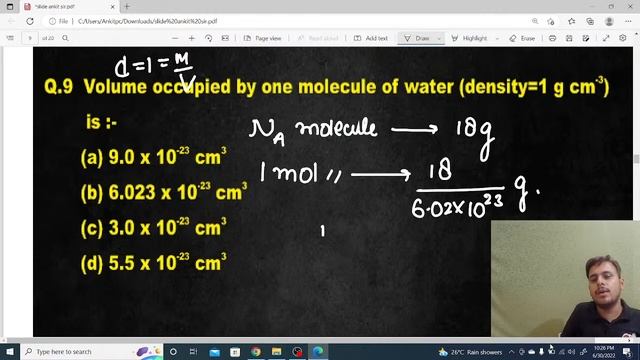Open Google Chrome from taskbar

click(256, 351)
